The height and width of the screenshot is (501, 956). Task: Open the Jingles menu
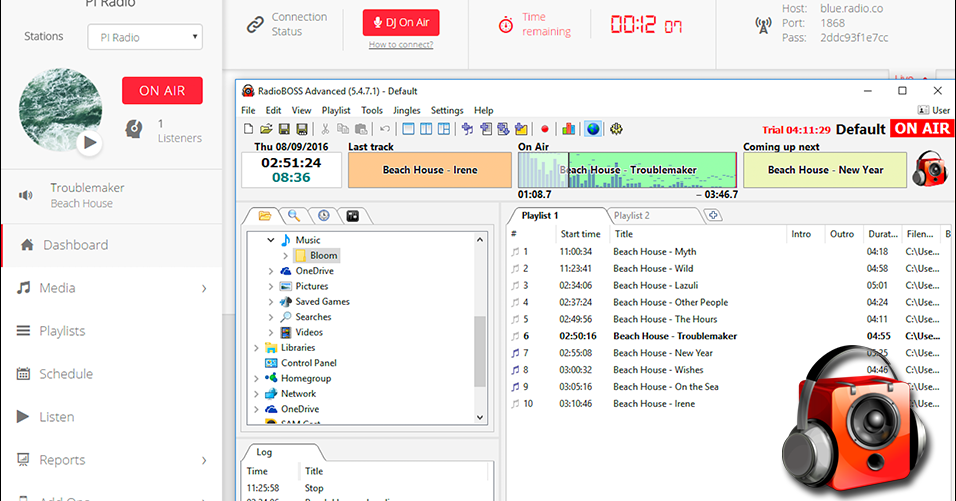point(407,110)
